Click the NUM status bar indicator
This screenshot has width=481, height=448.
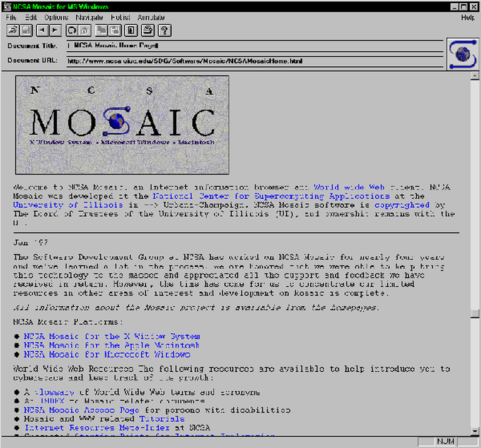[446, 442]
